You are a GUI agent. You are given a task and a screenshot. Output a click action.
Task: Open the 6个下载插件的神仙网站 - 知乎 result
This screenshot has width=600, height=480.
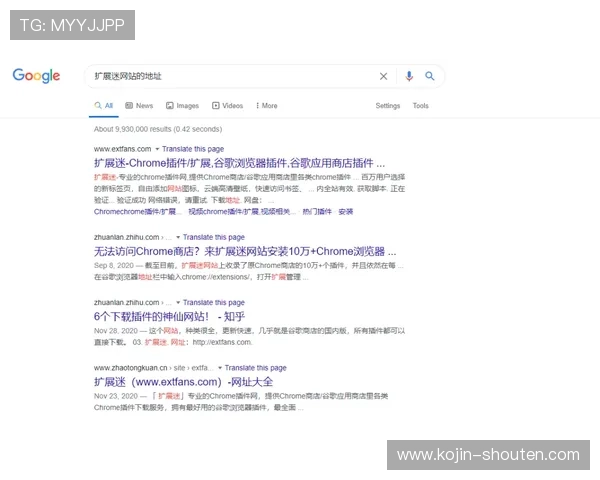click(x=170, y=317)
